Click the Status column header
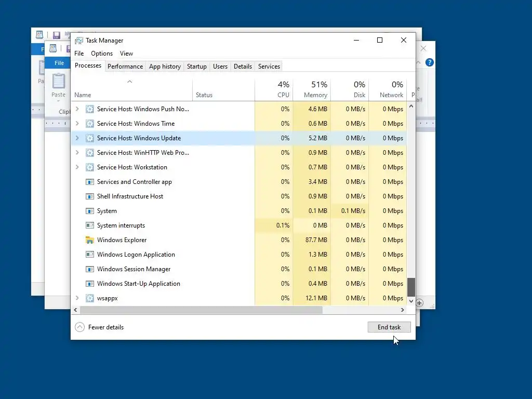This screenshot has width=532, height=399. pos(223,89)
